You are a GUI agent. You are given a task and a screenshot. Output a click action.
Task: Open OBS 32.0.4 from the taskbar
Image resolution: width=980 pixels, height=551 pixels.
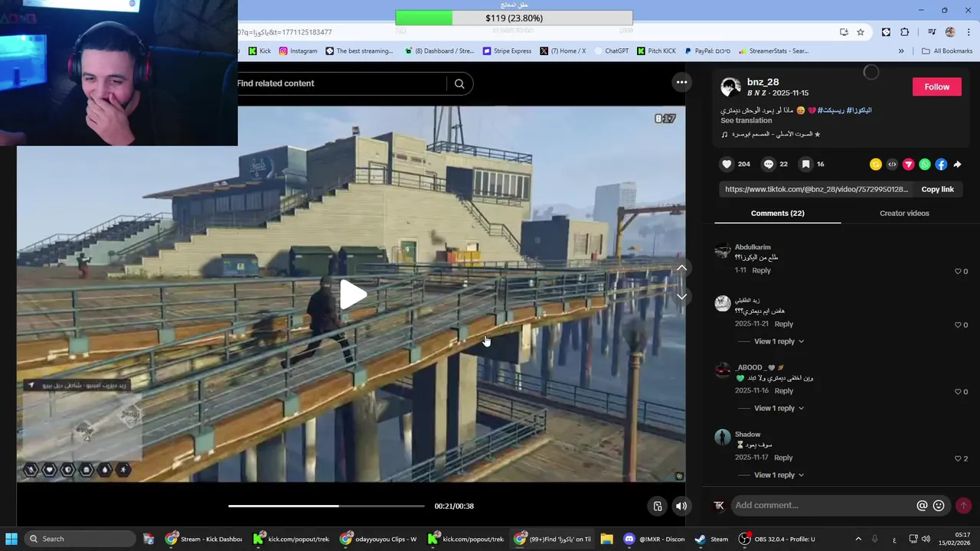click(x=776, y=539)
